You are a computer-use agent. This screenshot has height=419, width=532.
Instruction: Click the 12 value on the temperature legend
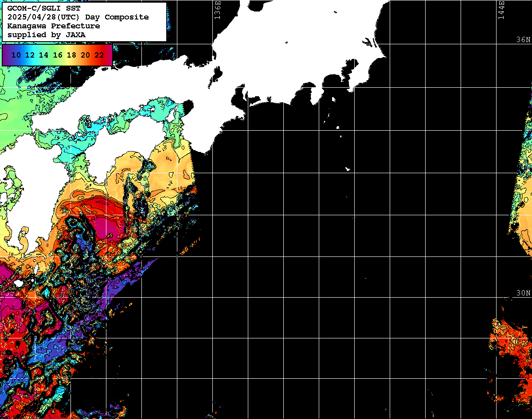tap(30, 55)
